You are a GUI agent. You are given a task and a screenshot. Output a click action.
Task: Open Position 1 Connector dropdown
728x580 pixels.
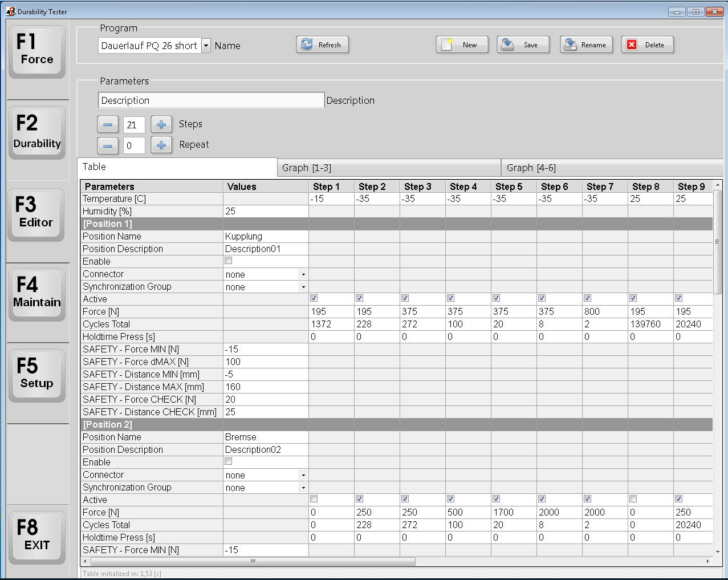click(303, 274)
